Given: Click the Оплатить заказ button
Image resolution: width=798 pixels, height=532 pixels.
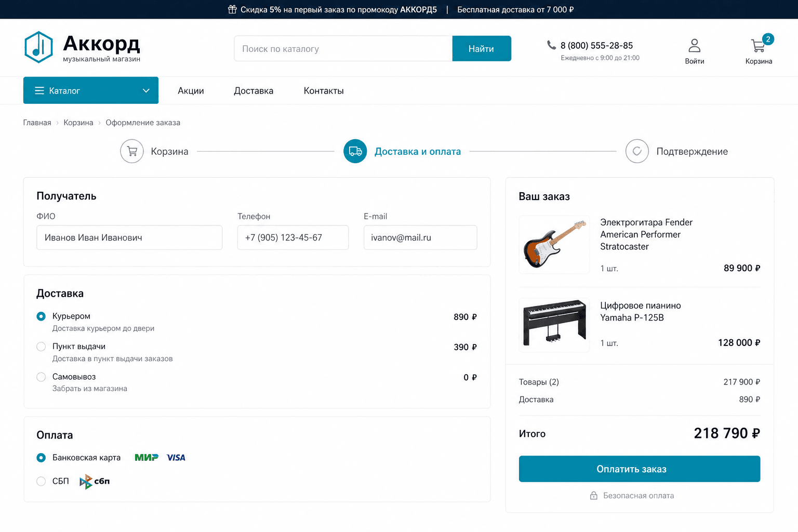Looking at the screenshot, I should pos(640,469).
